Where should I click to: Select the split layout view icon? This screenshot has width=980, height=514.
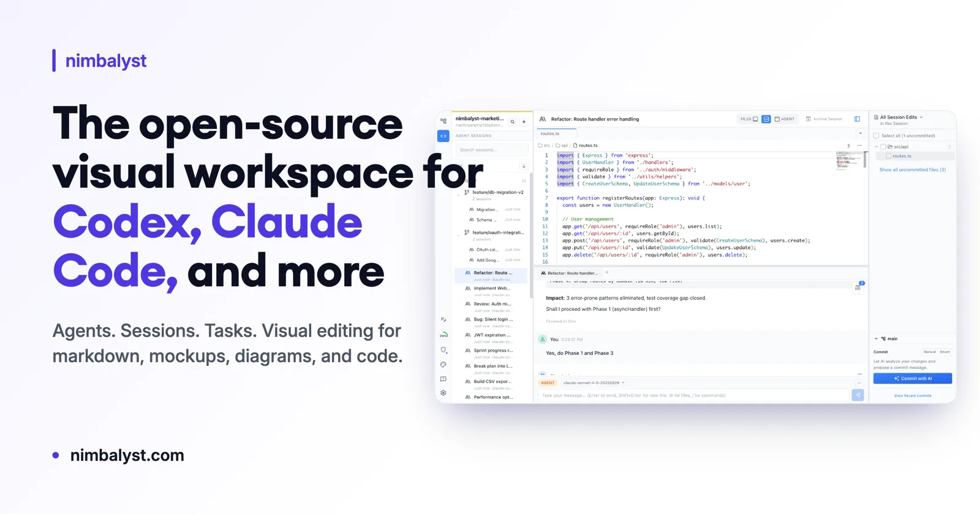(766, 119)
